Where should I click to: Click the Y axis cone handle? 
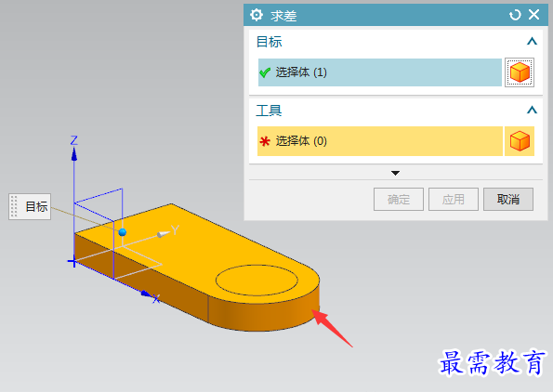(x=163, y=234)
